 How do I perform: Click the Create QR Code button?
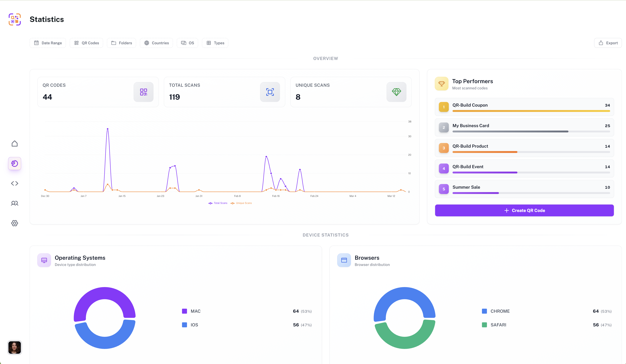coord(524,210)
